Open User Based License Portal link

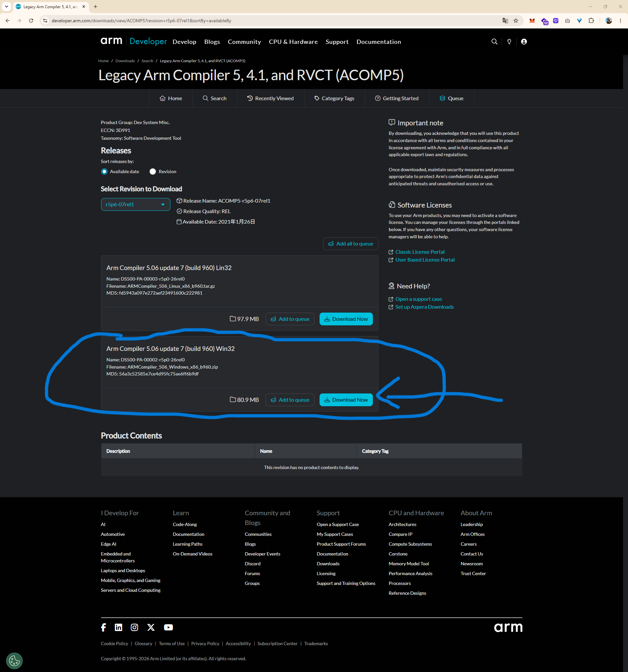(425, 260)
